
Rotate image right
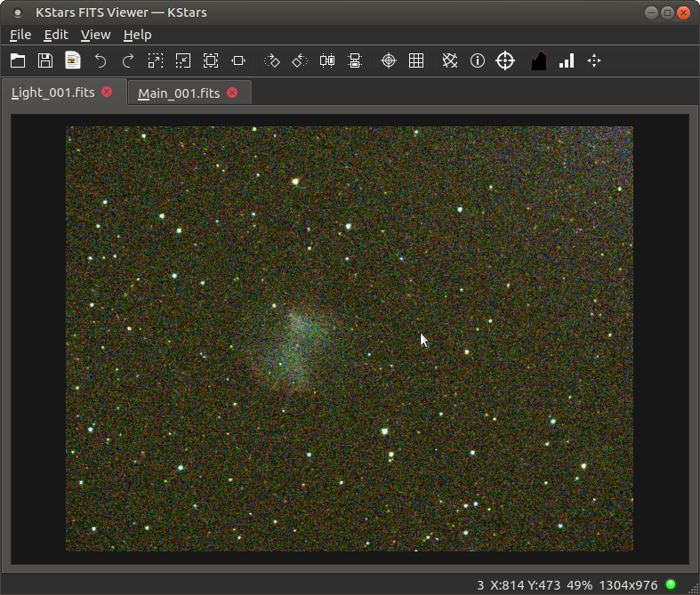point(272,60)
